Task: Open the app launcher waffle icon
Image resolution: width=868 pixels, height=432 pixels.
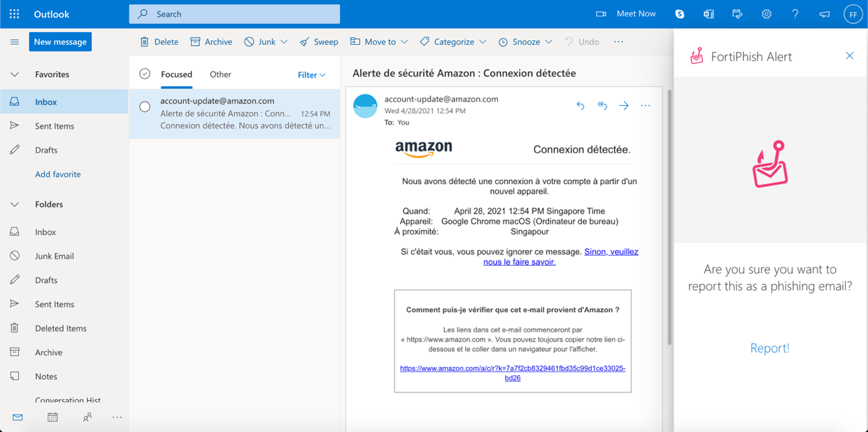Action: (x=14, y=14)
